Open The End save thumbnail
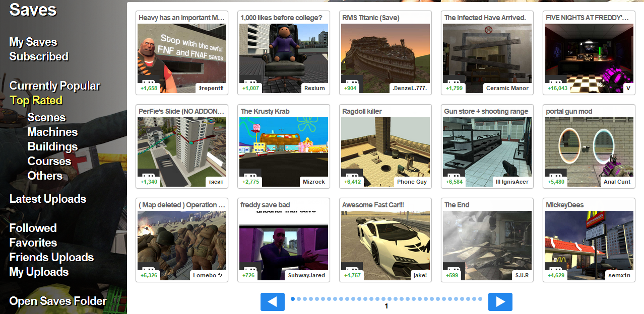The width and height of the screenshot is (644, 314). click(487, 246)
